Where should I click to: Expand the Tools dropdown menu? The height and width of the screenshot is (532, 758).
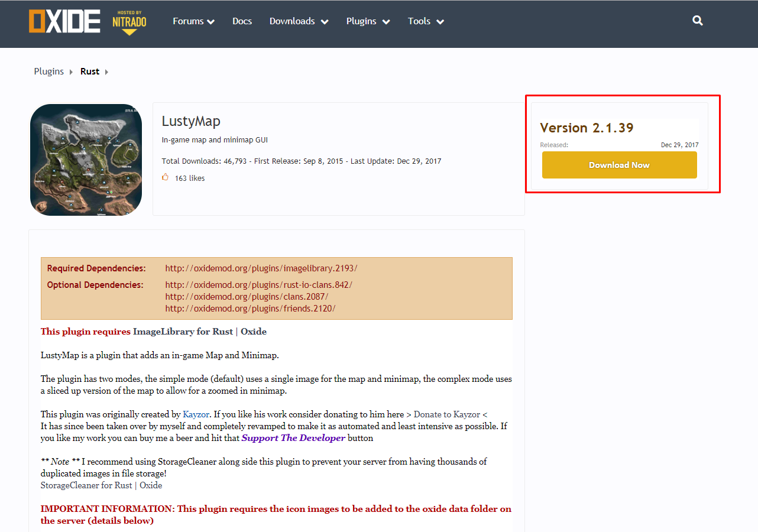(x=426, y=21)
